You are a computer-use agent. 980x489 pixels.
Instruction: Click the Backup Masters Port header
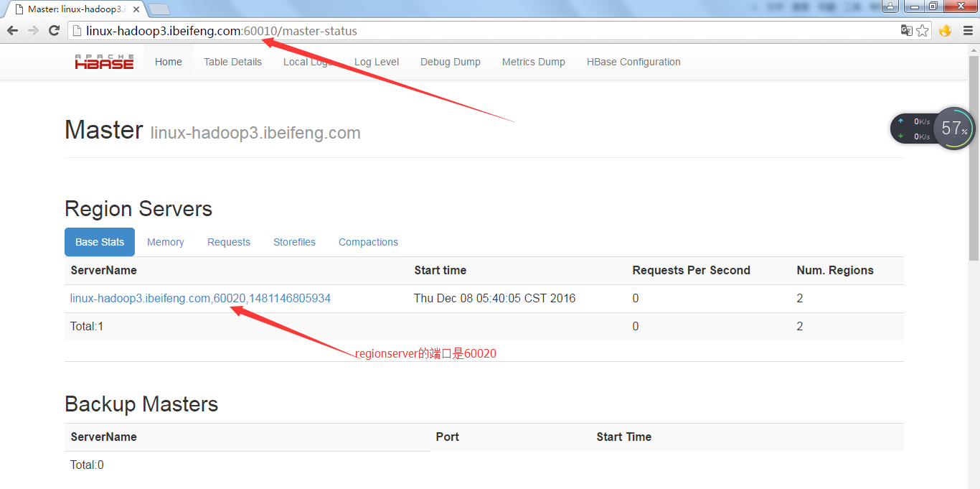pyautogui.click(x=447, y=437)
